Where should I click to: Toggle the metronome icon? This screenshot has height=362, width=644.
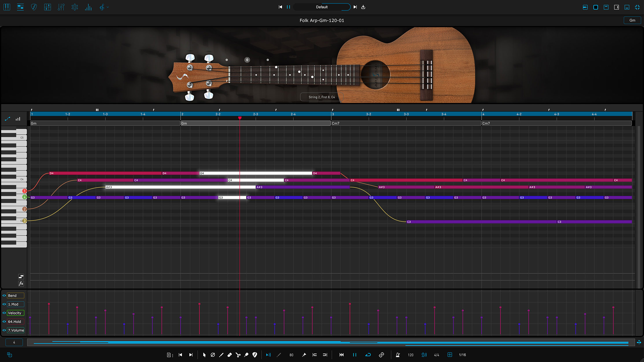398,355
